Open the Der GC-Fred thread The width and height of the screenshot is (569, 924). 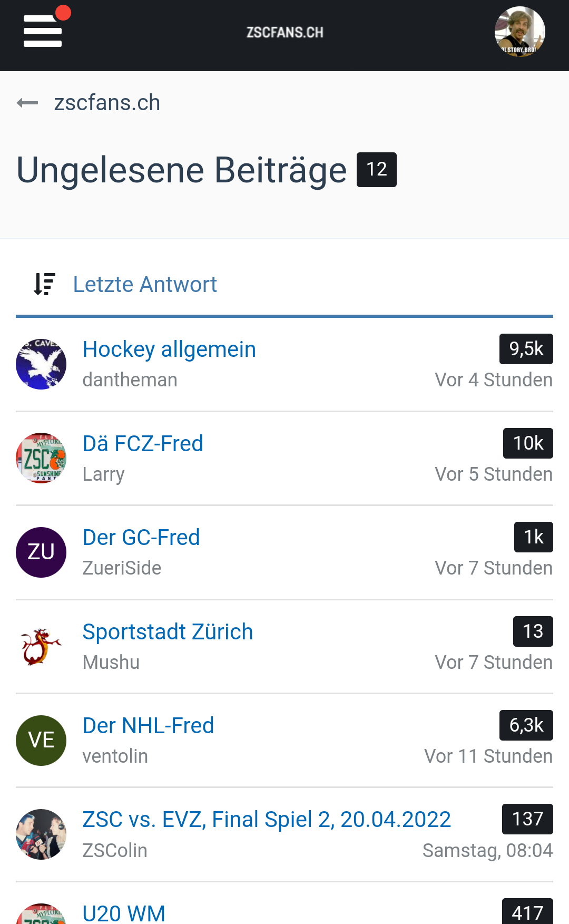[x=141, y=537]
